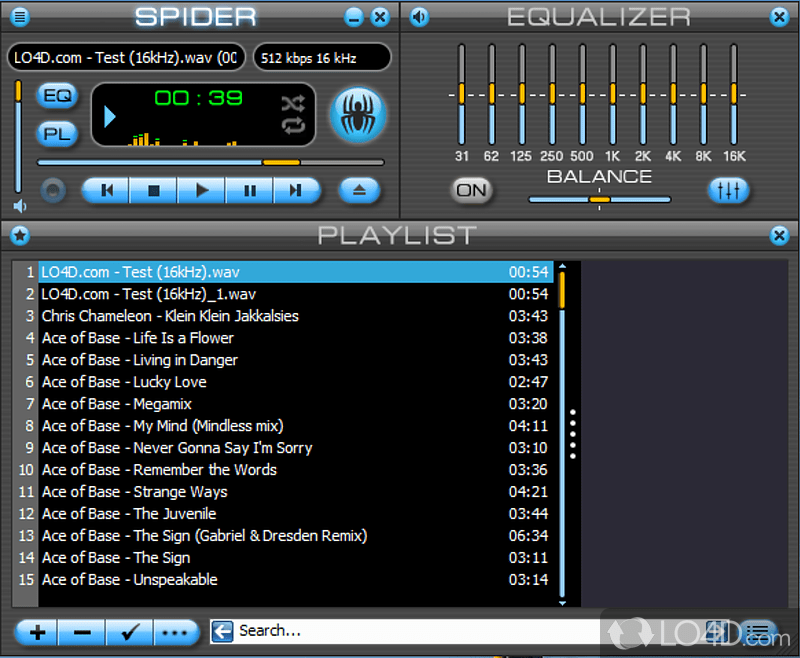
Task: Adjust the 16K equalizer band
Action: click(x=733, y=94)
